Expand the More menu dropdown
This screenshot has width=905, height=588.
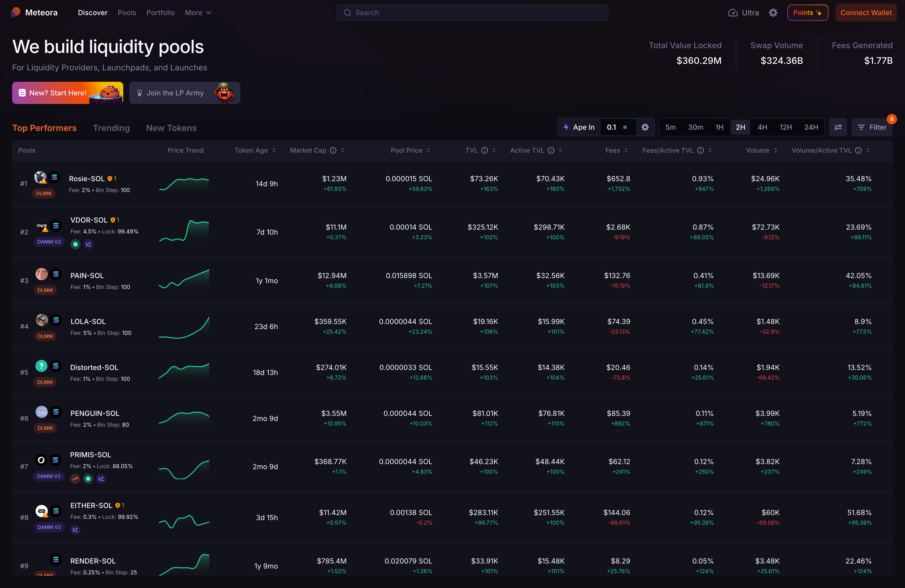[x=198, y=13]
